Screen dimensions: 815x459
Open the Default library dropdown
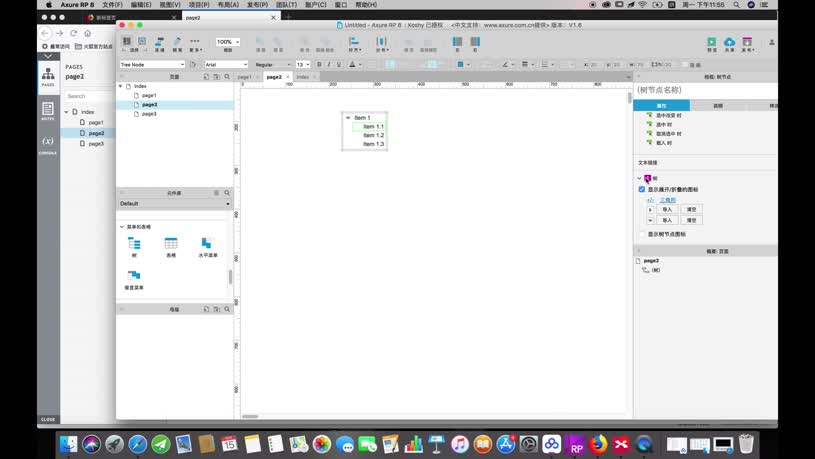(x=175, y=204)
